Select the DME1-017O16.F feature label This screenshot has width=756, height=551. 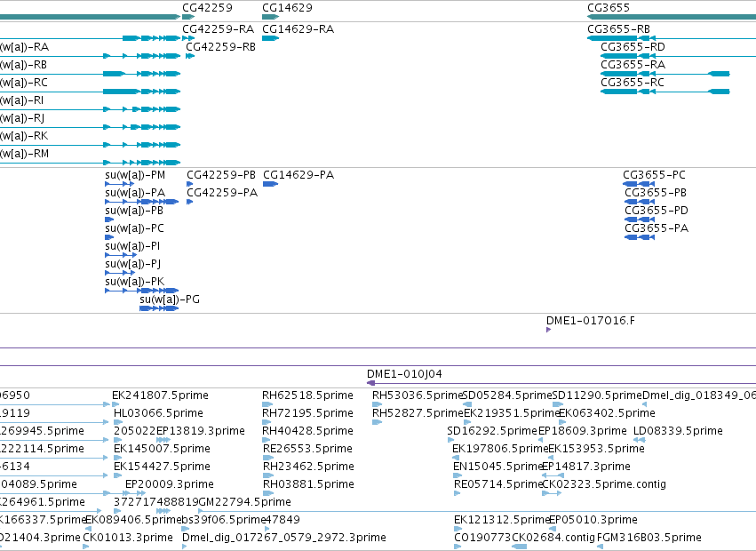click(x=591, y=321)
